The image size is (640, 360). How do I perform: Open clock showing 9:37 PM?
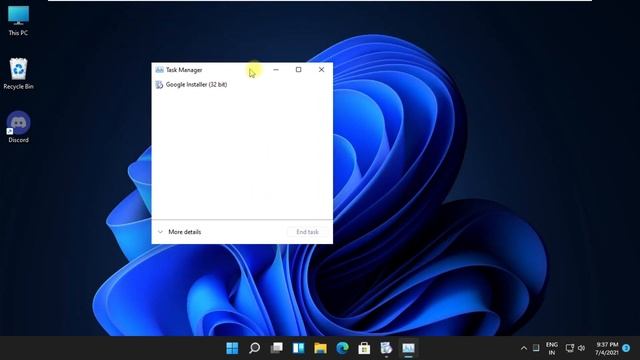pos(607,348)
